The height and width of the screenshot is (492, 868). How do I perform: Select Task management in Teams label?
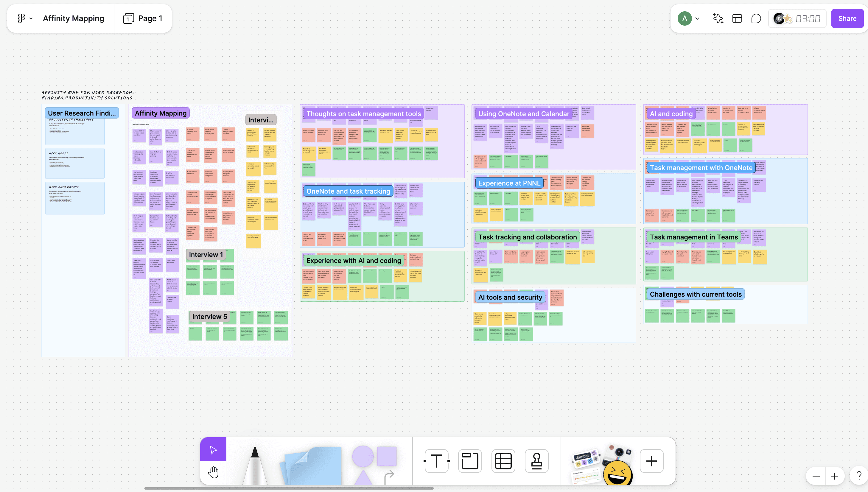tap(694, 237)
